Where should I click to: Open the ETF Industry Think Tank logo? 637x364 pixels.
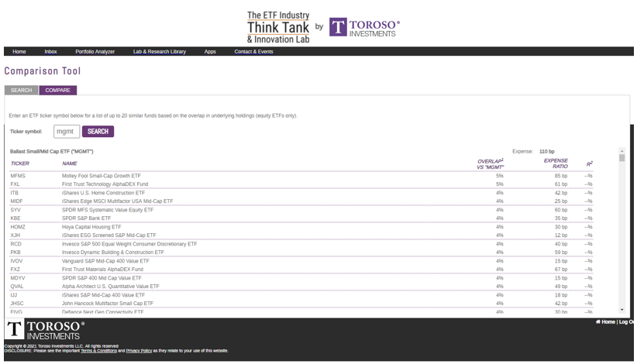(278, 27)
